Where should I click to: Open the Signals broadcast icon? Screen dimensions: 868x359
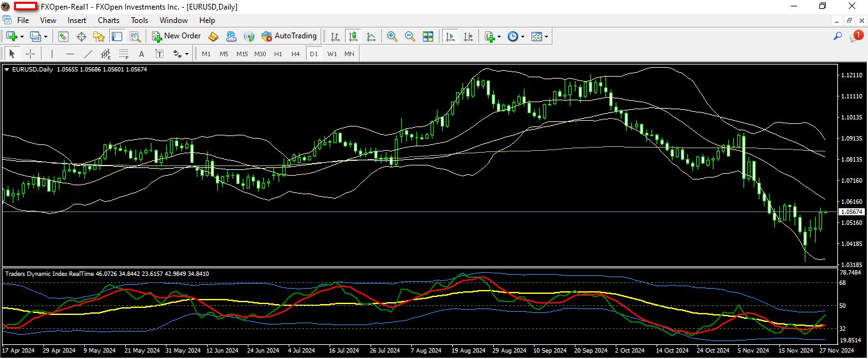pyautogui.click(x=249, y=36)
